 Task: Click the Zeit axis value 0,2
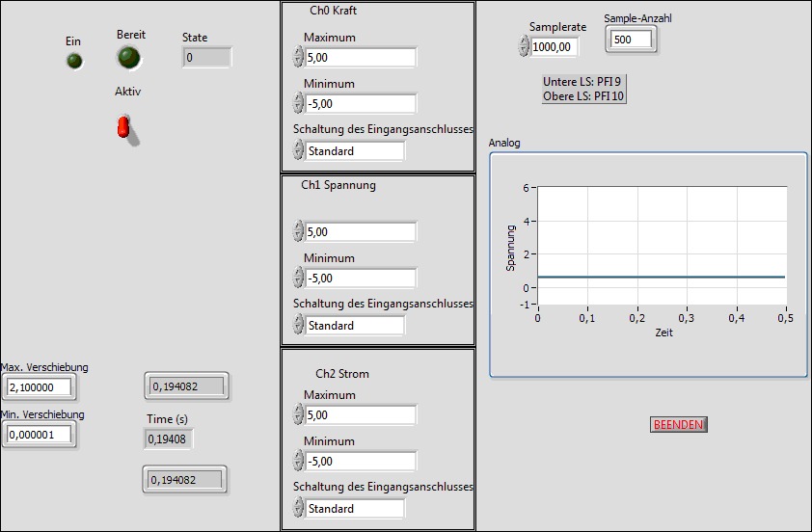[636, 318]
